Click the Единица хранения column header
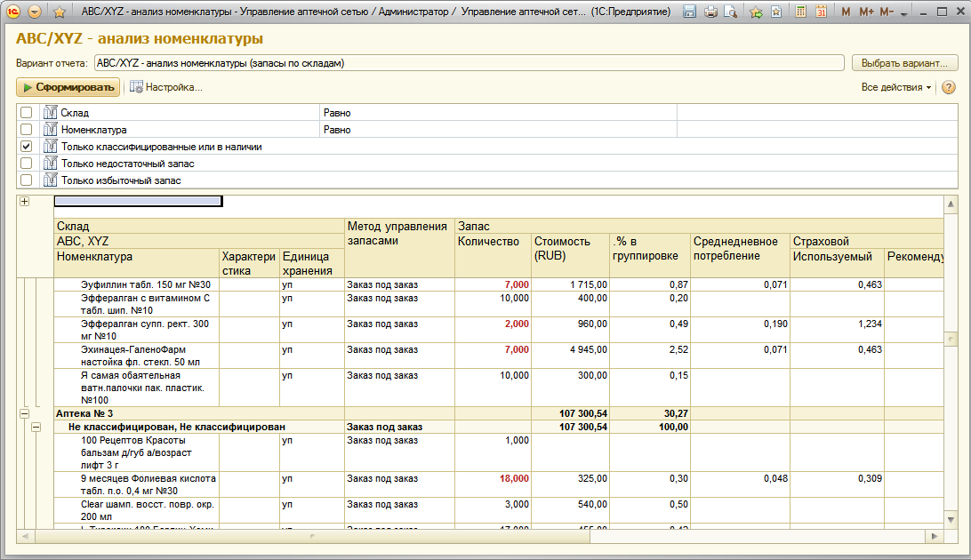 [x=311, y=263]
